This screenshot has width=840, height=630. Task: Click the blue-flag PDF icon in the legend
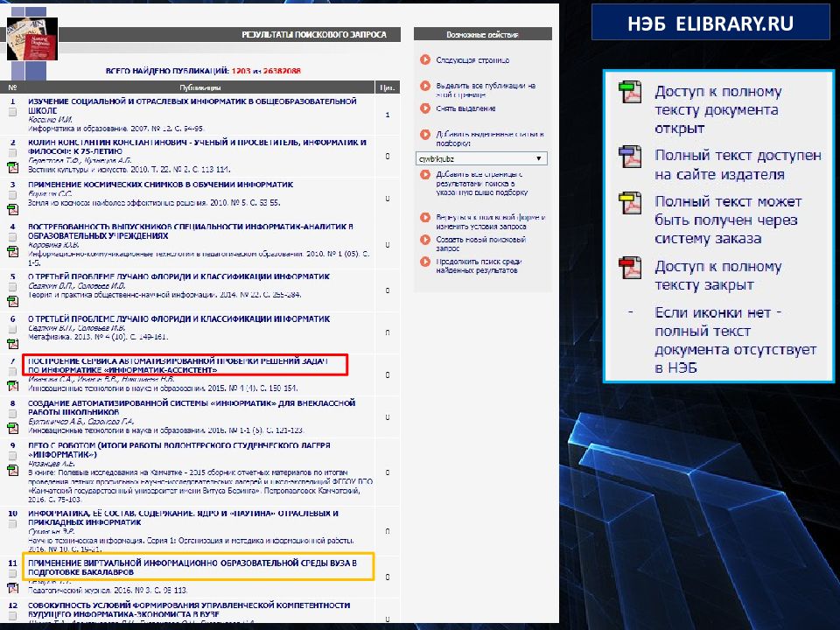[631, 157]
